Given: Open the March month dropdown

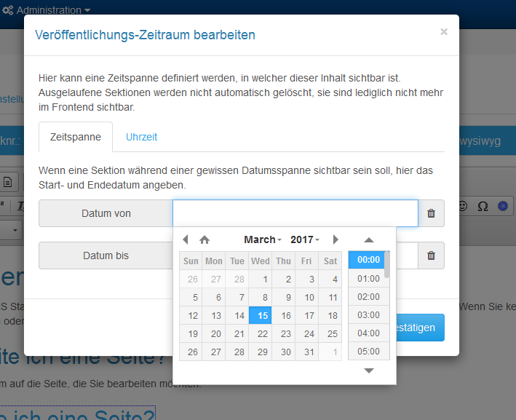Looking at the screenshot, I should [262, 239].
